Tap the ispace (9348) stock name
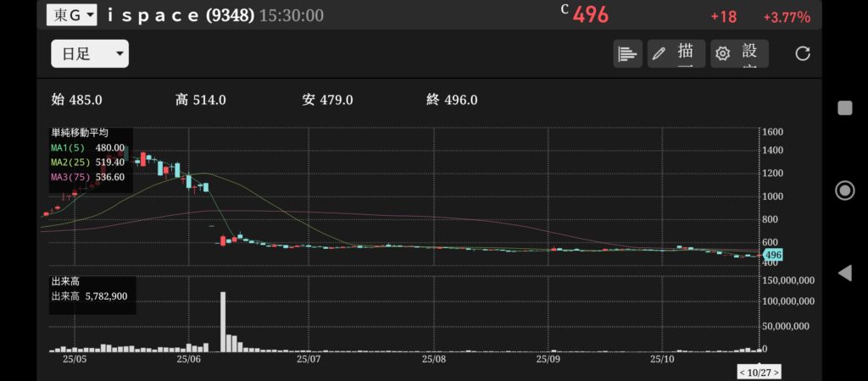 tap(181, 15)
